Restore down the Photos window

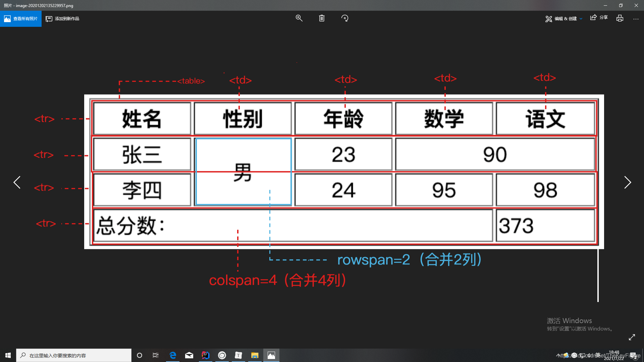621,5
